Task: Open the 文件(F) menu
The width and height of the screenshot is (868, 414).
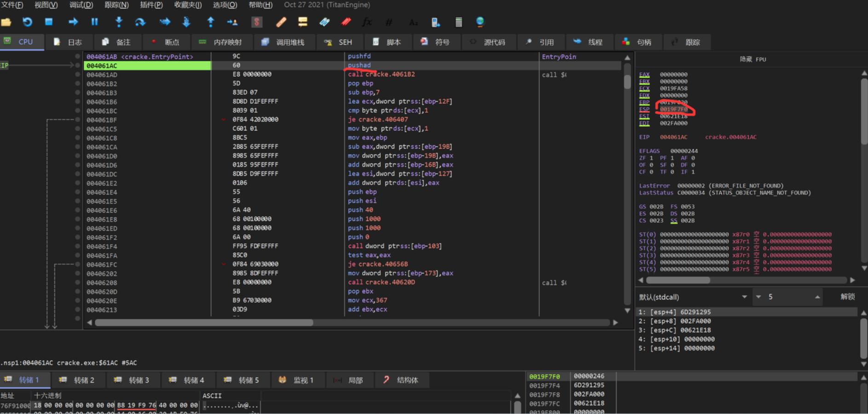Action: (12, 5)
